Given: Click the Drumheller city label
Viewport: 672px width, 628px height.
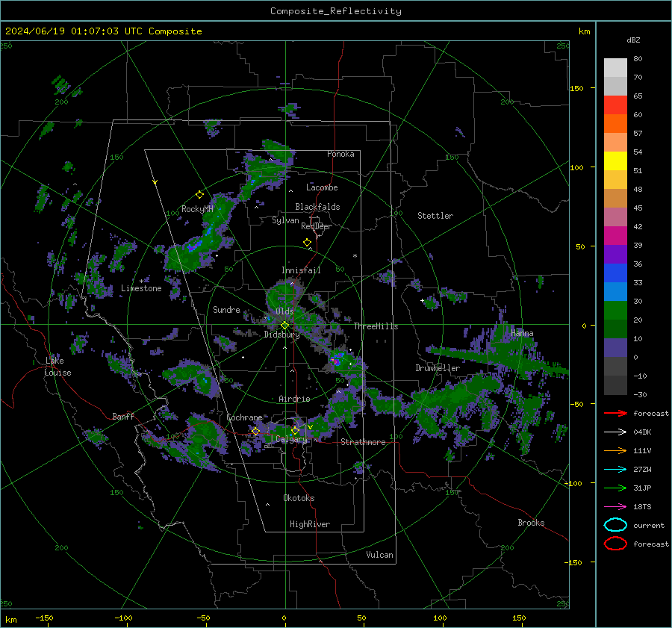Looking at the screenshot, I should coord(438,368).
